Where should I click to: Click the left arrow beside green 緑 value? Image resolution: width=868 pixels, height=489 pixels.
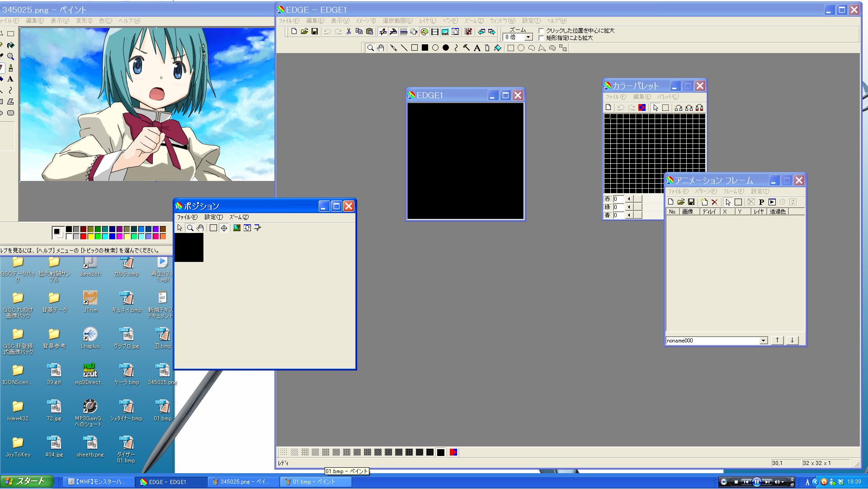[629, 207]
